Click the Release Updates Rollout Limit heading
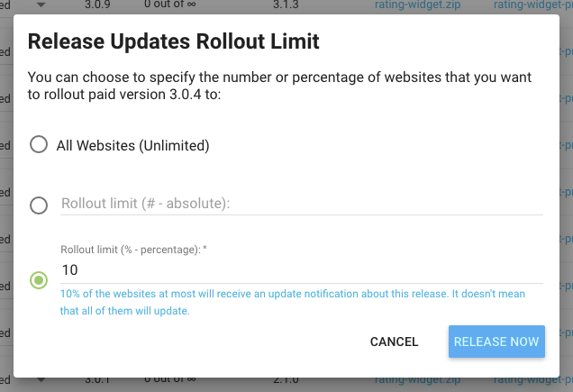573x392 pixels. pos(174,41)
